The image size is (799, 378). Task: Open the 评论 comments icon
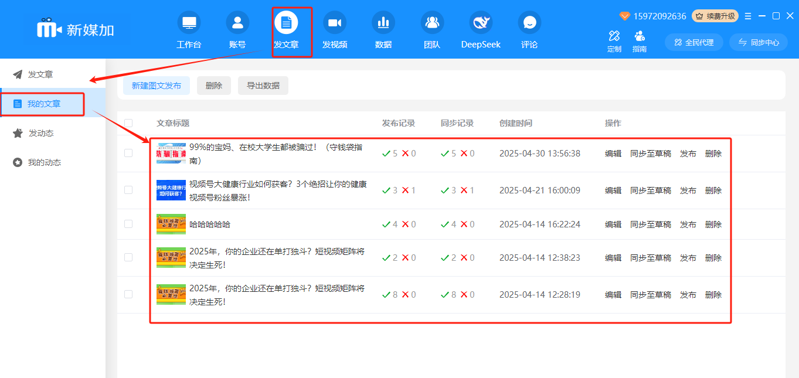click(x=529, y=23)
